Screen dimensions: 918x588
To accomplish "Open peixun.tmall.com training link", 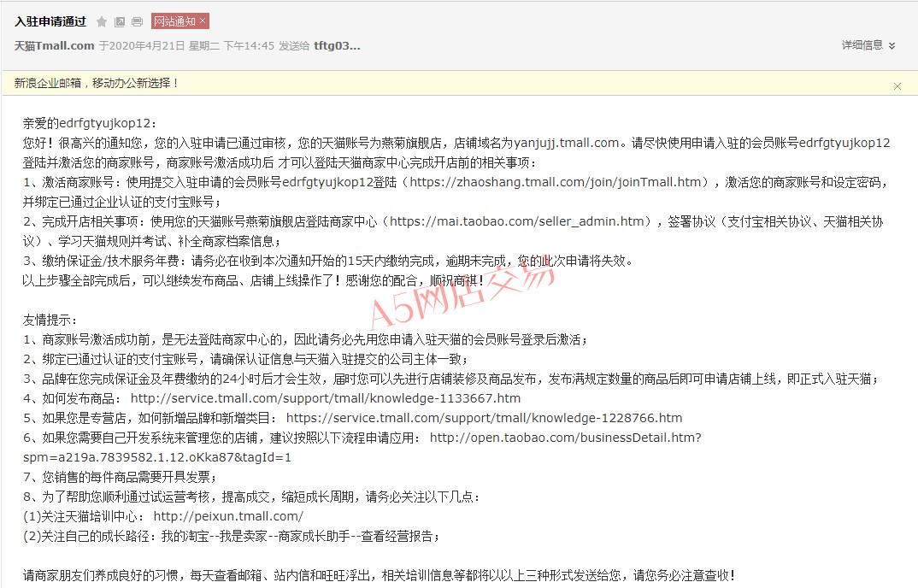I will coord(228,516).
